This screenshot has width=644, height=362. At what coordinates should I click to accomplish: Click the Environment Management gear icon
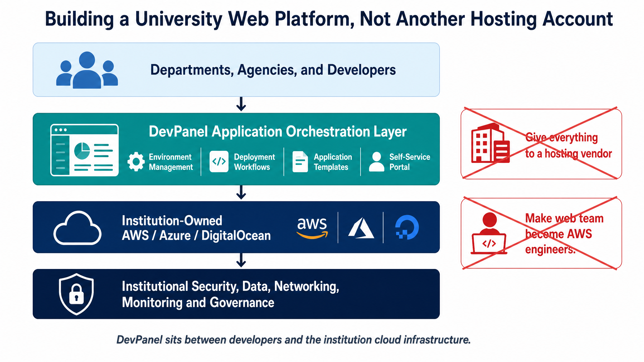click(x=136, y=162)
